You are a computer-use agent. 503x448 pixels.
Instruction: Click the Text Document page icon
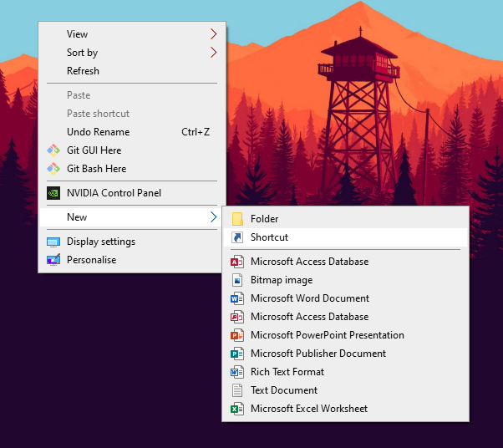(237, 390)
